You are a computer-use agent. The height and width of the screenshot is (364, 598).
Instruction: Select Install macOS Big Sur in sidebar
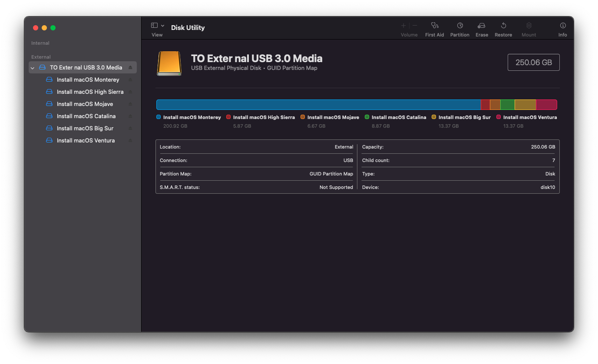(83, 128)
